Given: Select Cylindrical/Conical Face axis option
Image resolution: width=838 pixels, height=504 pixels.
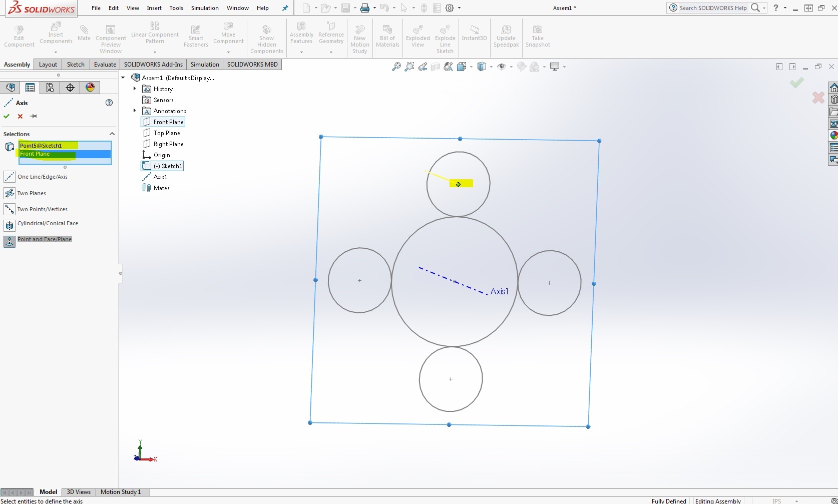Looking at the screenshot, I should pos(41,225).
